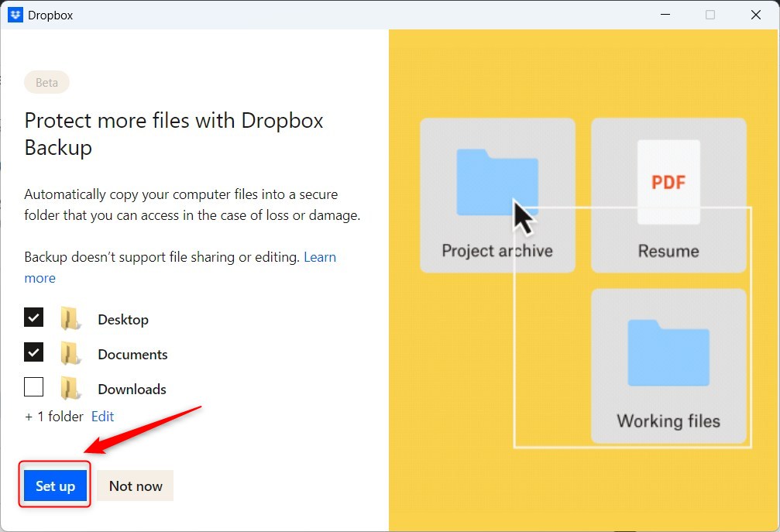Select the Documents folder label
This screenshot has height=532, width=780.
coord(132,354)
